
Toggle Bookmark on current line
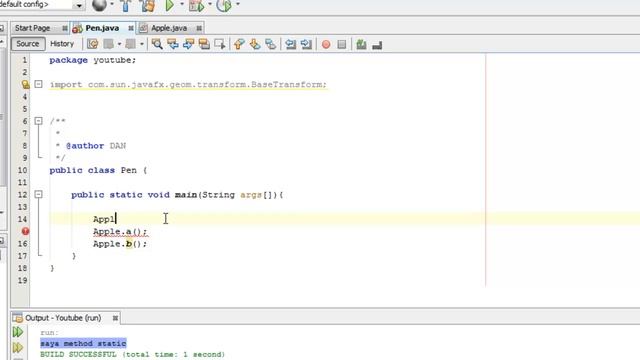[x=271, y=44]
